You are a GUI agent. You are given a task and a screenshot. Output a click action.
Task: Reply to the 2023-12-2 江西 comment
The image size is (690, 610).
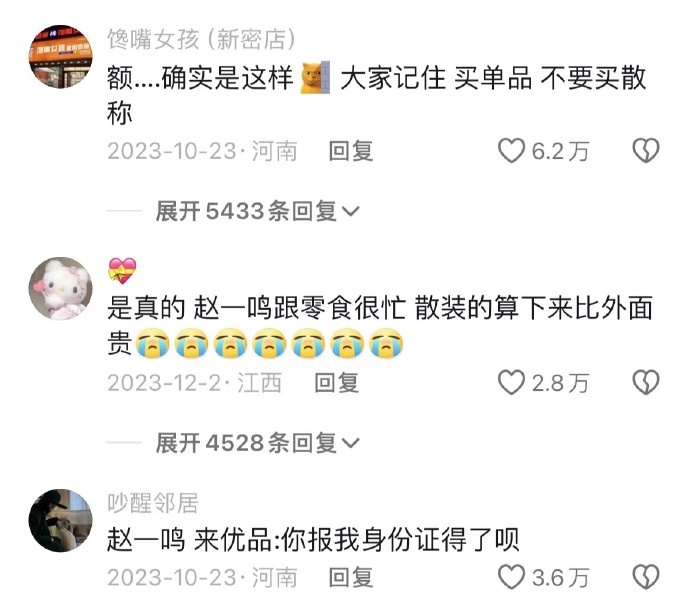tap(337, 382)
